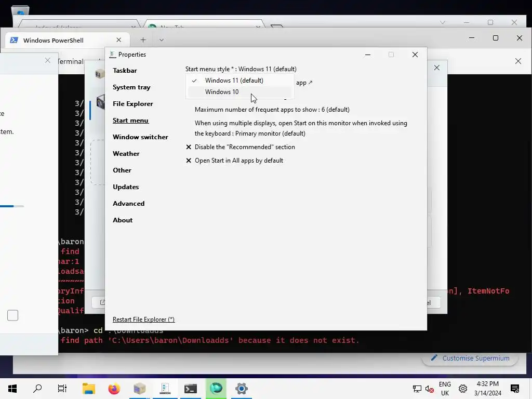Open Properties app on taskbar

(x=165, y=389)
